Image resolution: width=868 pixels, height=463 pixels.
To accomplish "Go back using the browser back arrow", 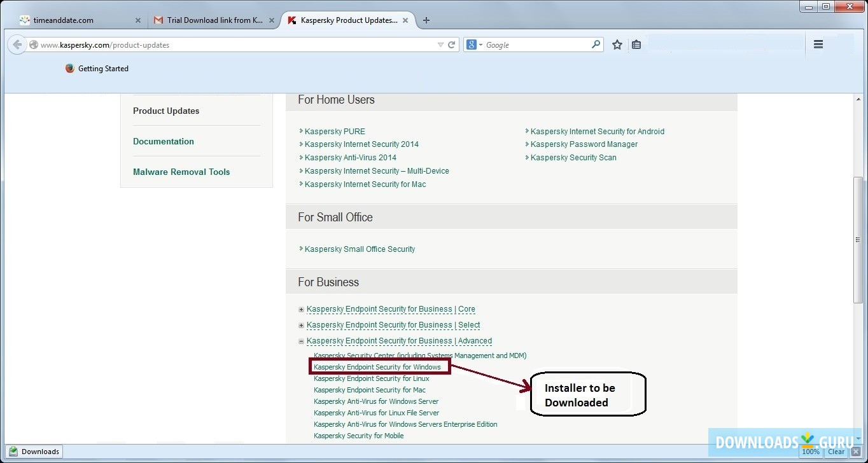I will (17, 45).
